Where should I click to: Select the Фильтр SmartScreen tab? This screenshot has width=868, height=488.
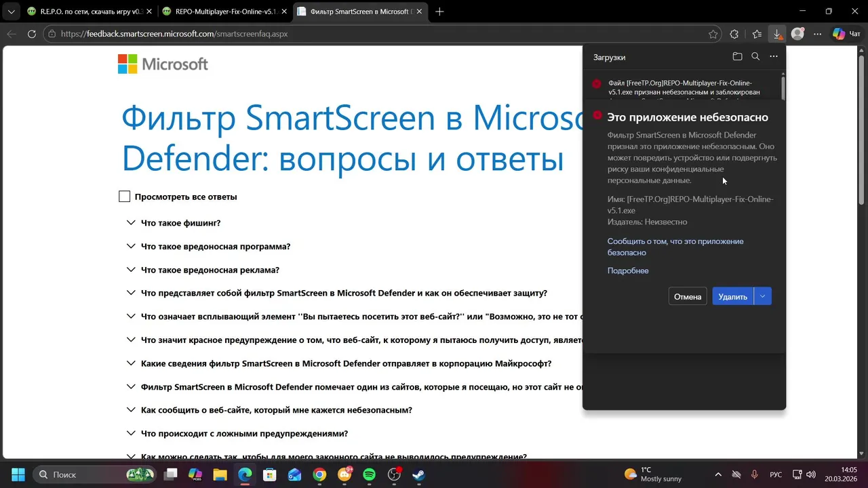coord(359,12)
